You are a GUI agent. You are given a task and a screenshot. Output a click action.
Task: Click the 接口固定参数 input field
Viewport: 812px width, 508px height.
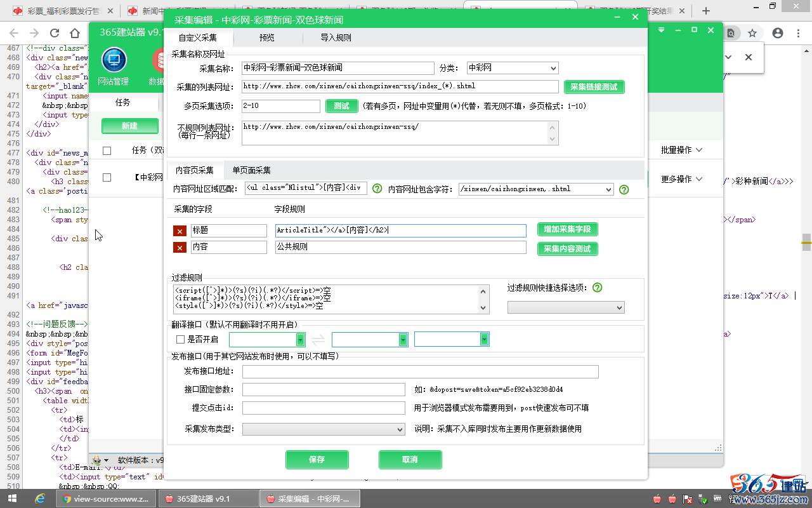pos(324,389)
